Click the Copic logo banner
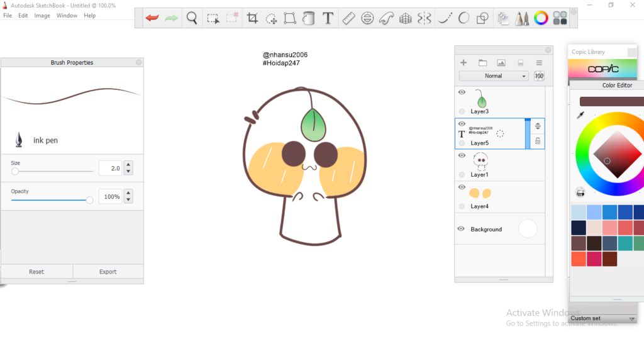 (602, 69)
